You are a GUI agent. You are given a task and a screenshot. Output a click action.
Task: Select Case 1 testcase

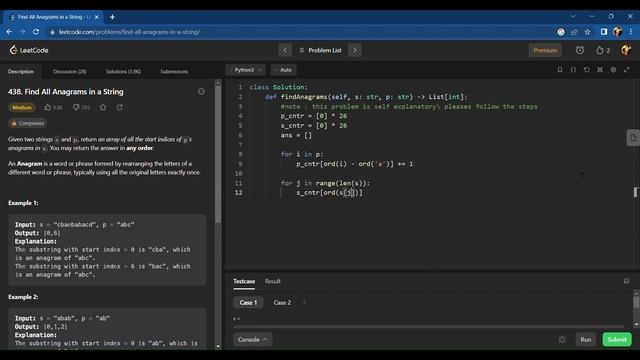pyautogui.click(x=248, y=302)
